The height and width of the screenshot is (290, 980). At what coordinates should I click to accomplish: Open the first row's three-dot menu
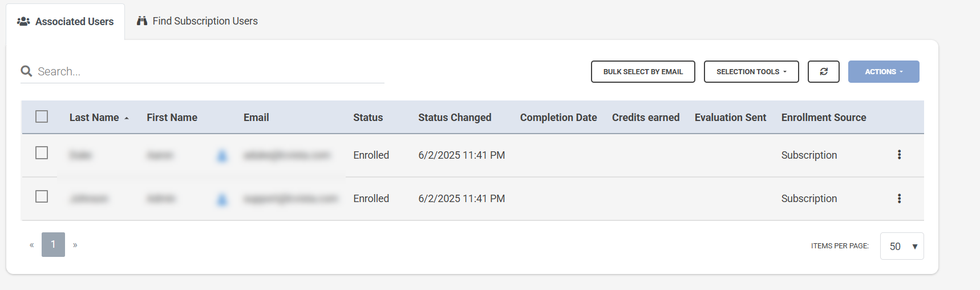899,155
